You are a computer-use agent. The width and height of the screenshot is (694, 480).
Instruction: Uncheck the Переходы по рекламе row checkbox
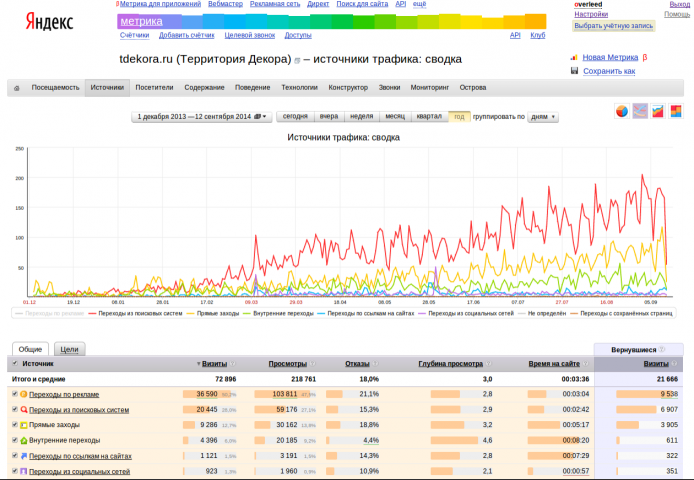tap(15, 394)
